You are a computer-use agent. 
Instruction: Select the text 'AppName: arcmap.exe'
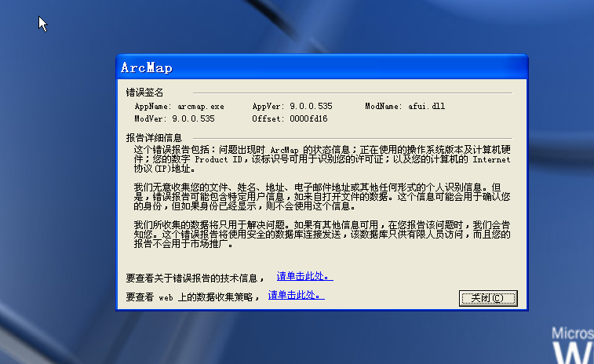[180, 107]
